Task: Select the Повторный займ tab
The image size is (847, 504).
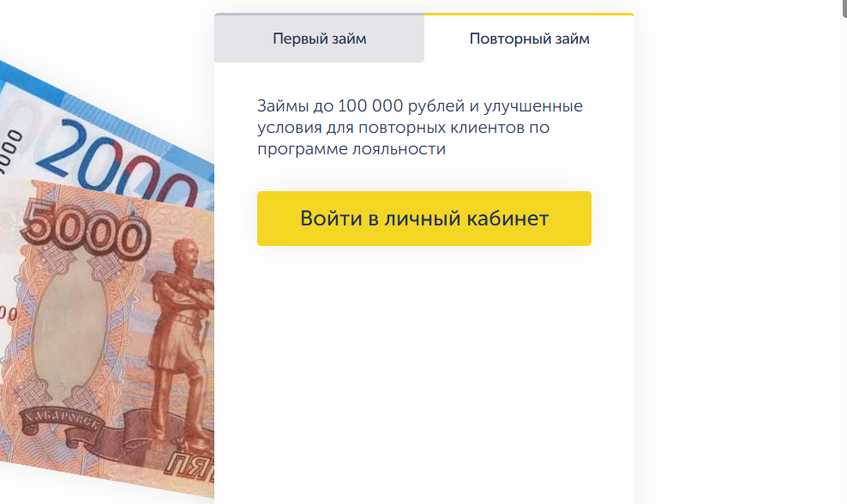Action: (529, 39)
